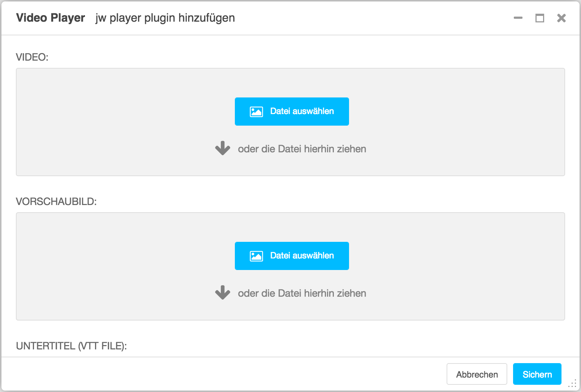Image resolution: width=581 pixels, height=392 pixels.
Task: Select the VORSCHAUBILD field label
Action: 56,201
